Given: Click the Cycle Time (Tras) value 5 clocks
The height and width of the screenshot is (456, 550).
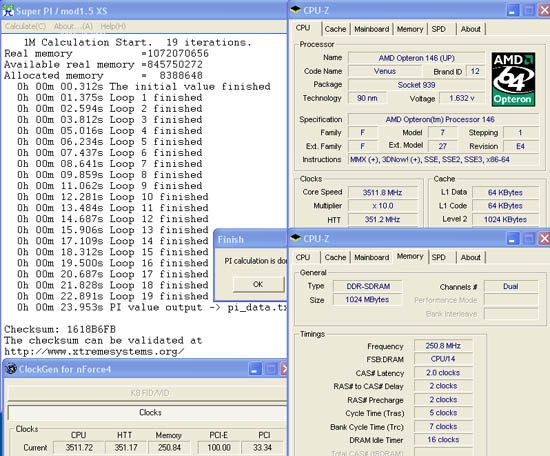Looking at the screenshot, I should click(443, 413).
